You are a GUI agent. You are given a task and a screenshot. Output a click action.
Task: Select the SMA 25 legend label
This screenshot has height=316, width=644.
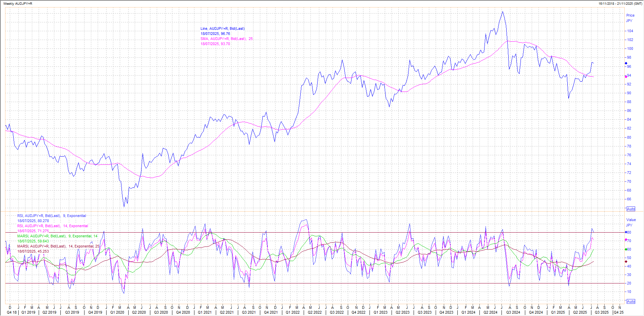(226, 39)
